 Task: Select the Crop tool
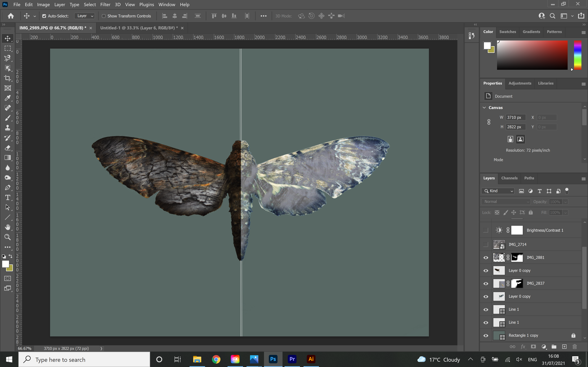[x=8, y=78]
